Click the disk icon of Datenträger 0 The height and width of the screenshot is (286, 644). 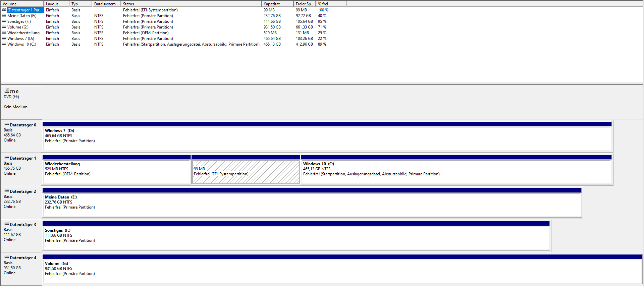[7, 125]
